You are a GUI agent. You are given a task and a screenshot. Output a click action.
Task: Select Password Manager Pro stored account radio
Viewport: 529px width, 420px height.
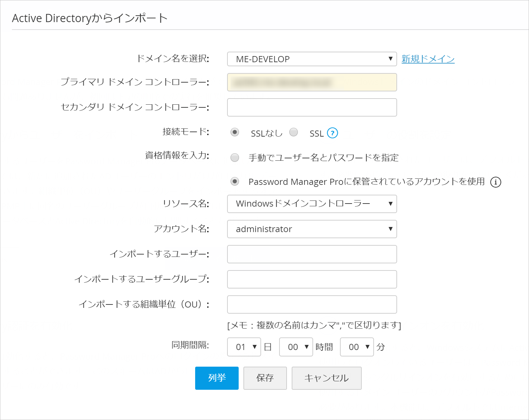235,181
